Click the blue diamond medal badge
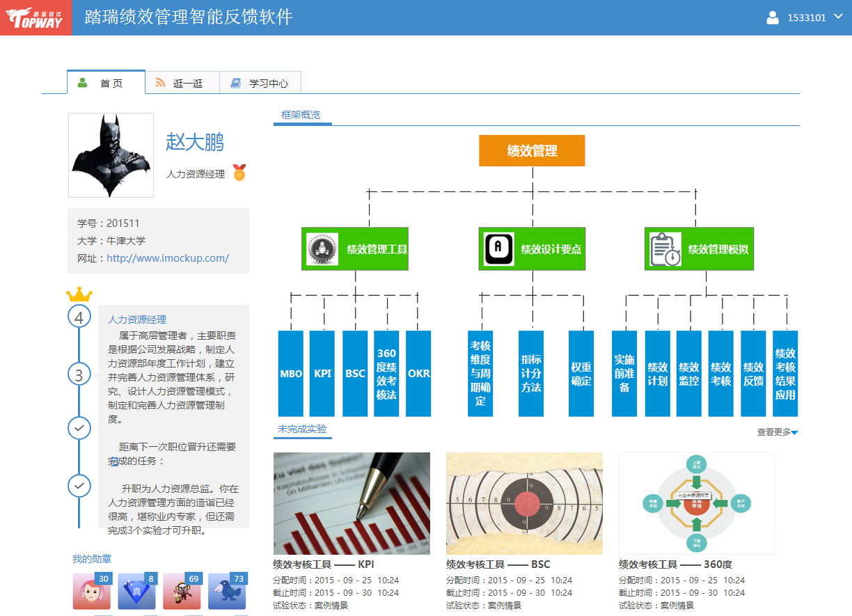 click(x=136, y=592)
